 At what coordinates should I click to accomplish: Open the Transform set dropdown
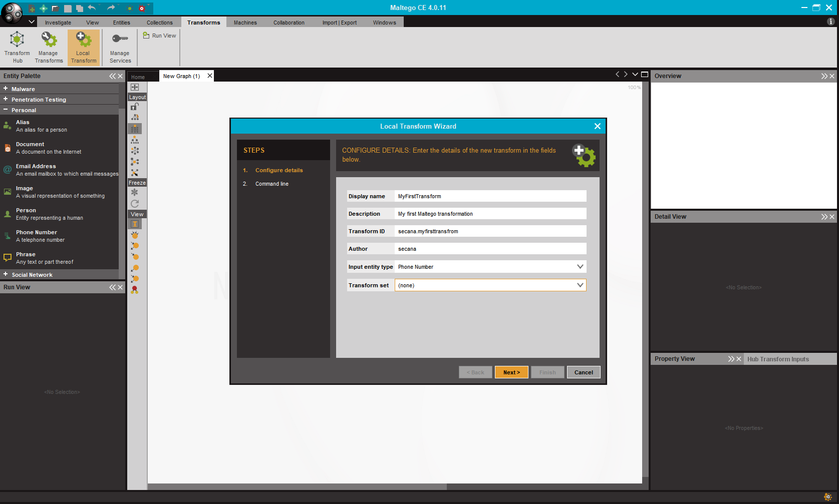[580, 285]
